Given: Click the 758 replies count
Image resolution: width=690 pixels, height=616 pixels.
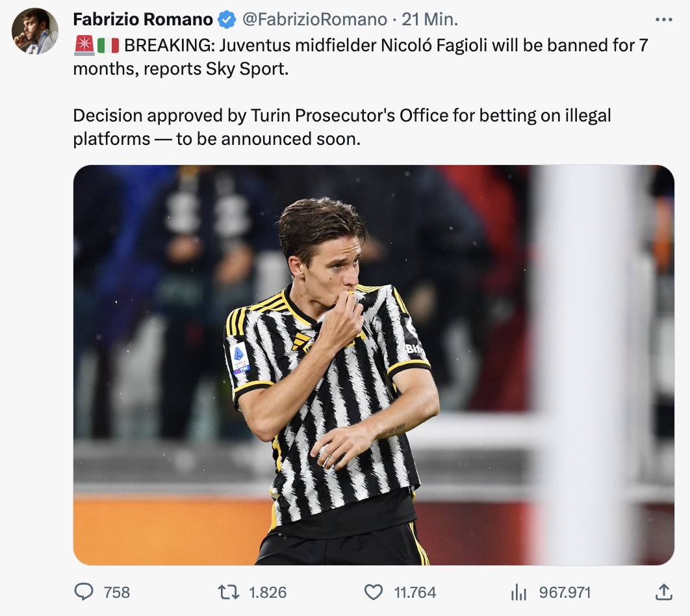Looking at the screenshot, I should 117,593.
